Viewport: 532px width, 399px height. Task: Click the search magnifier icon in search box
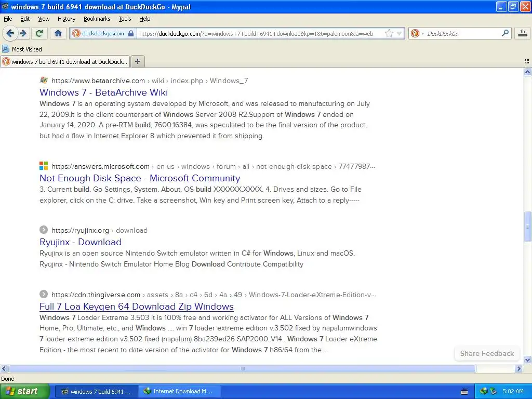tap(505, 33)
